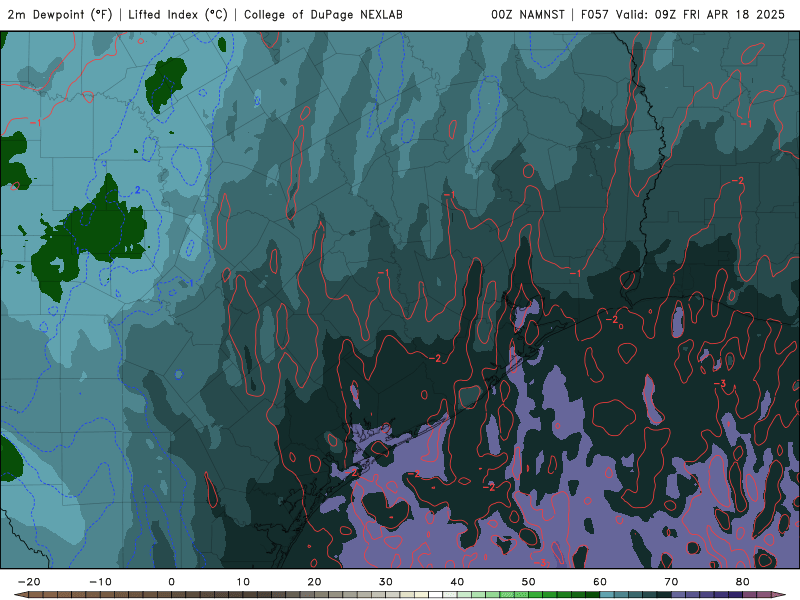This screenshot has height=600, width=800.
Task: Click the "2m Dewpoint (°F)" title text
Action: pos(60,15)
